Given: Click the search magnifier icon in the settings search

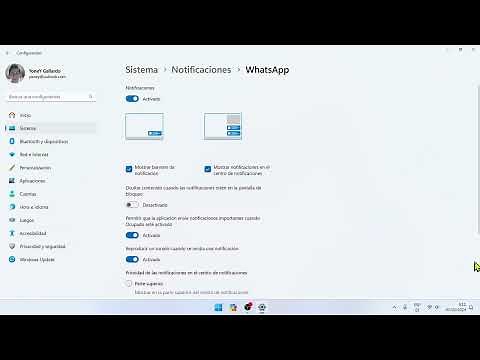Looking at the screenshot, I should (x=90, y=96).
